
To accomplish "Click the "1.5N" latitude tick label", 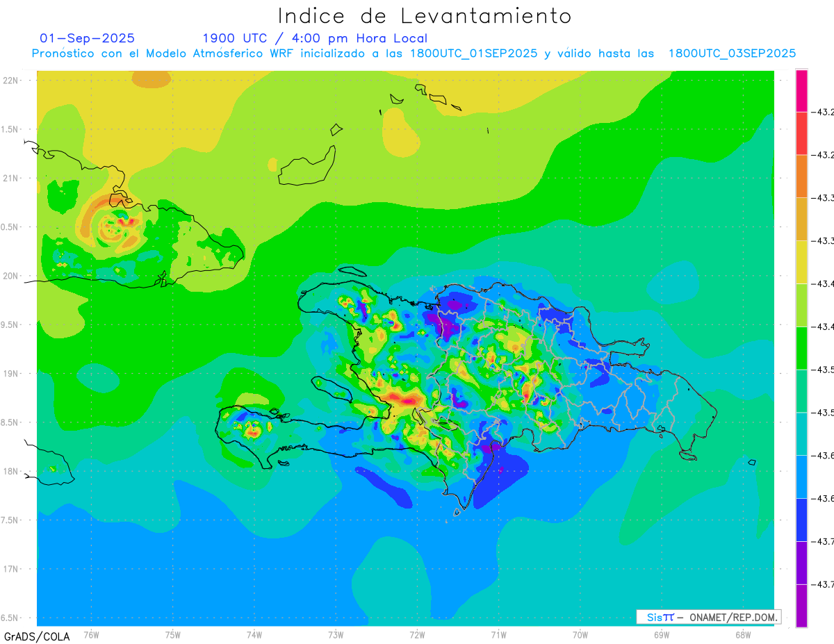I will [10, 129].
